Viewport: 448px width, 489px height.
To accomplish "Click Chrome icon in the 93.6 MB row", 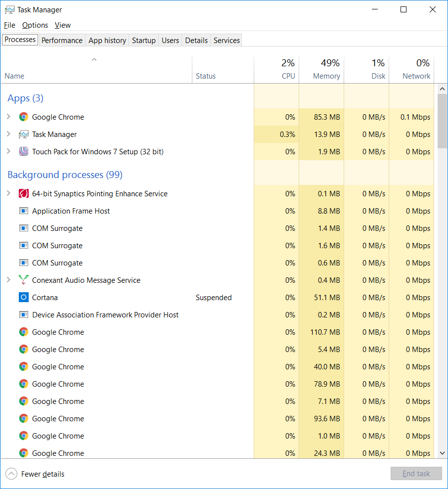I will point(23,418).
